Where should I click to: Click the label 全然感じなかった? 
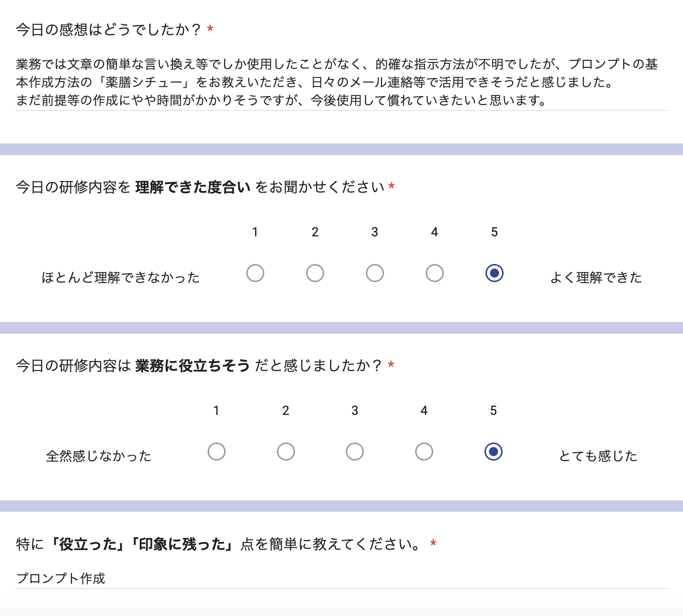coord(99,456)
